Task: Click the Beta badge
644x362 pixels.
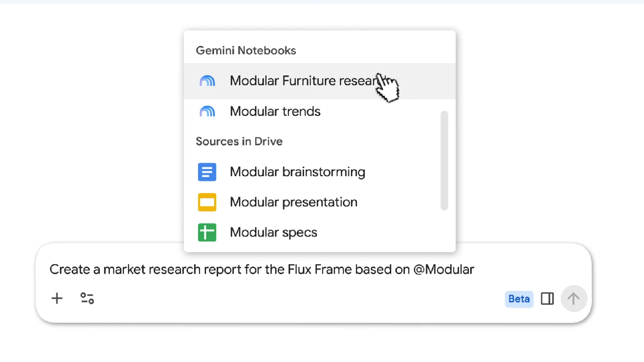Action: [519, 299]
